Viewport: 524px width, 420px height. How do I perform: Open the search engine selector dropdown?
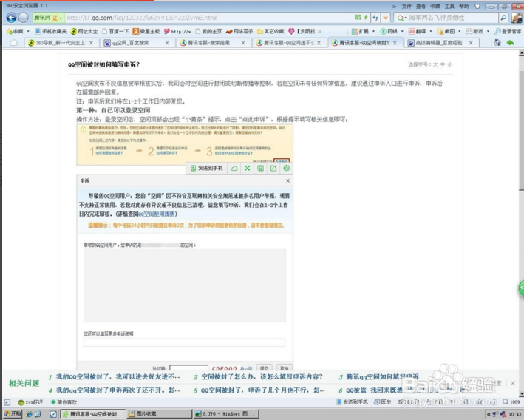click(401, 18)
